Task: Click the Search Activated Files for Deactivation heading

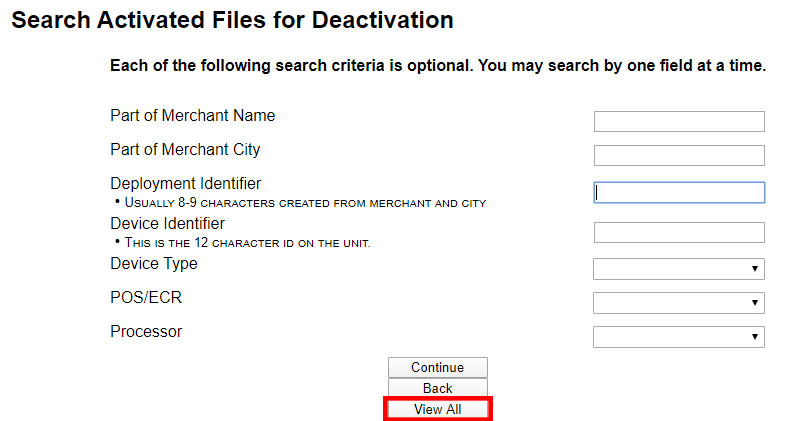Action: point(232,21)
